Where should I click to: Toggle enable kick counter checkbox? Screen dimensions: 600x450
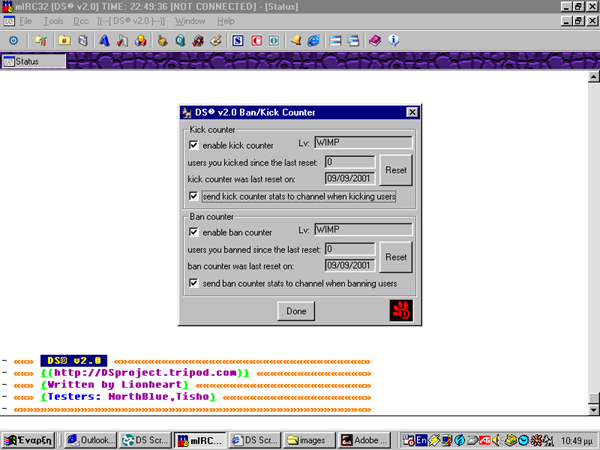tap(194, 145)
